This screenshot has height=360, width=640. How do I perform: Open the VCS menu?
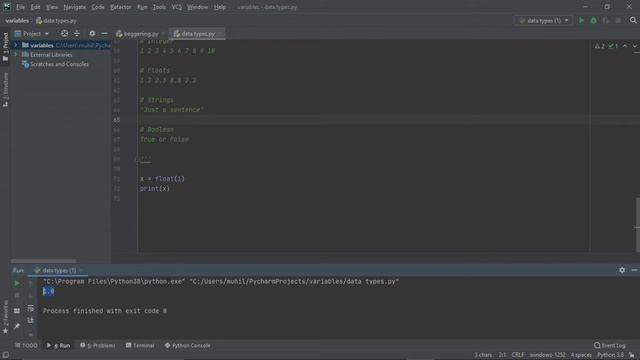pos(177,7)
